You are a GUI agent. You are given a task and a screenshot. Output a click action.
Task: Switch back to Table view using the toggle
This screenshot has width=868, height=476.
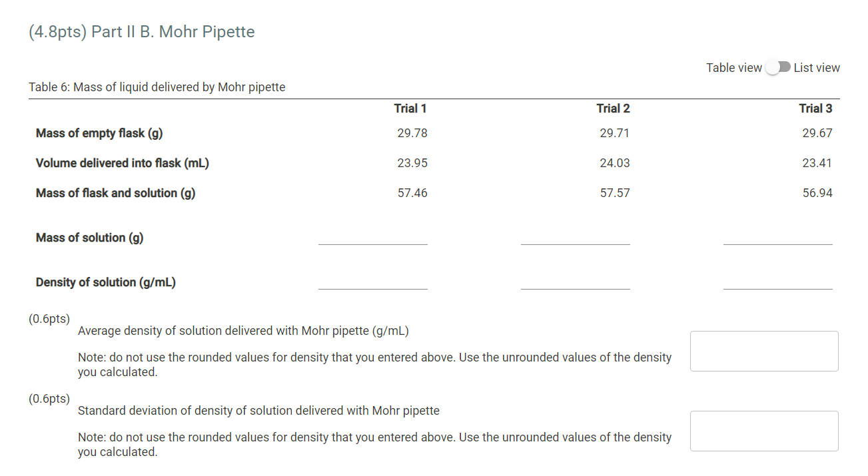[778, 67]
